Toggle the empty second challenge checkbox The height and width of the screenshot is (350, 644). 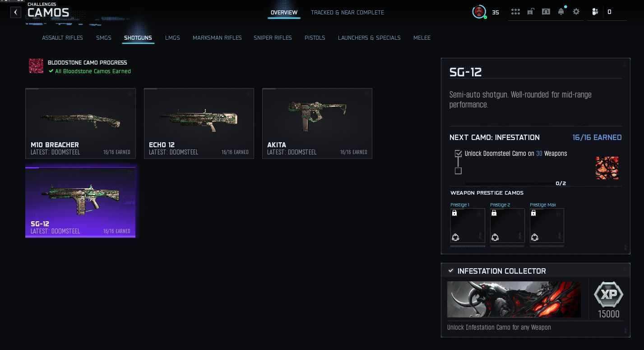coord(458,171)
